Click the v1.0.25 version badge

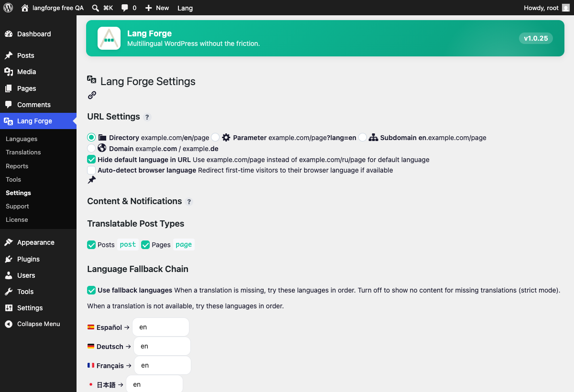click(x=536, y=38)
